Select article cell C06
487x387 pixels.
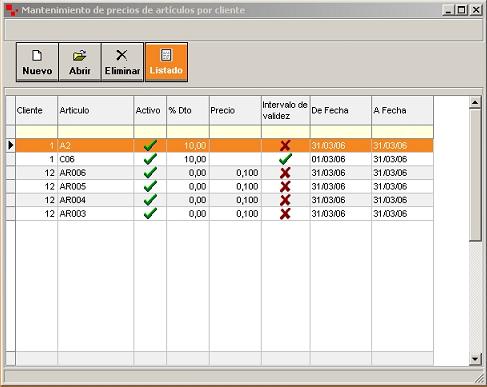pyautogui.click(x=96, y=159)
